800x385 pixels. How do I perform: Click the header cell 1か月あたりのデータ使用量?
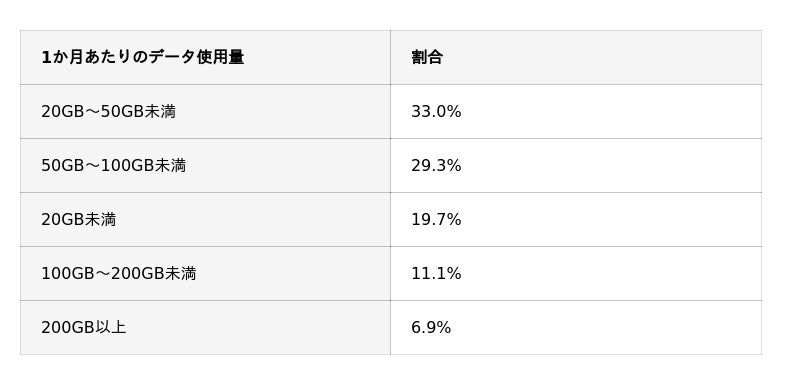[205, 58]
